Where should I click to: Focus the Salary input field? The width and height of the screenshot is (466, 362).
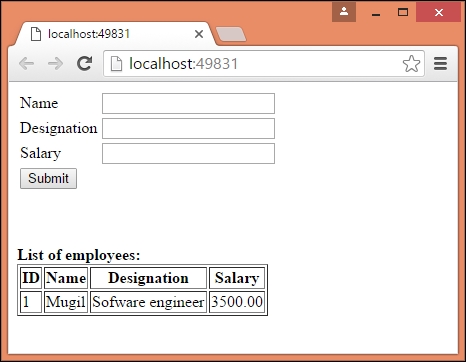pyautogui.click(x=188, y=153)
